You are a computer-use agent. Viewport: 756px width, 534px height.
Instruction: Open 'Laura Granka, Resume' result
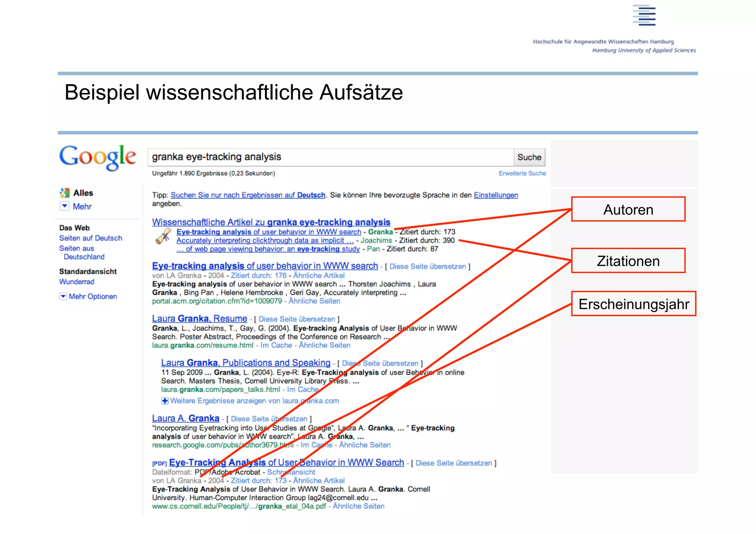(x=200, y=318)
